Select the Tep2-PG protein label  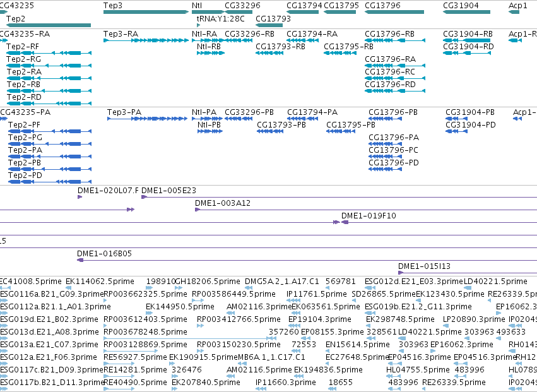point(25,138)
